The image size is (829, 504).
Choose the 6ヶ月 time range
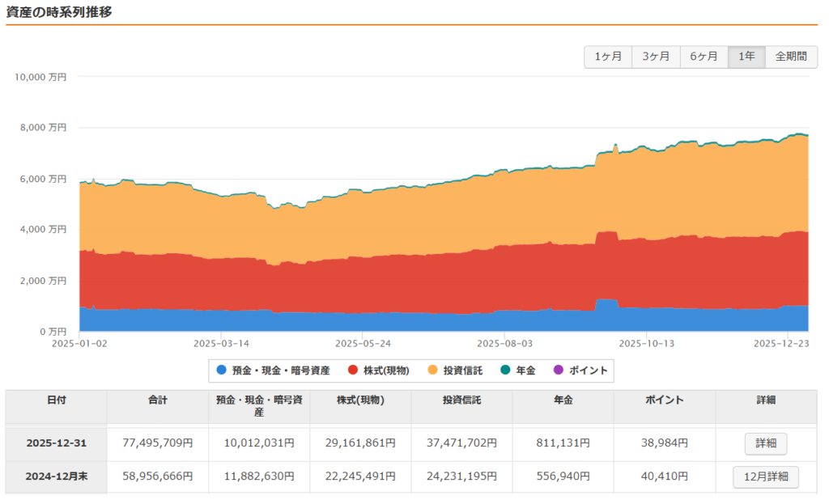coord(704,57)
